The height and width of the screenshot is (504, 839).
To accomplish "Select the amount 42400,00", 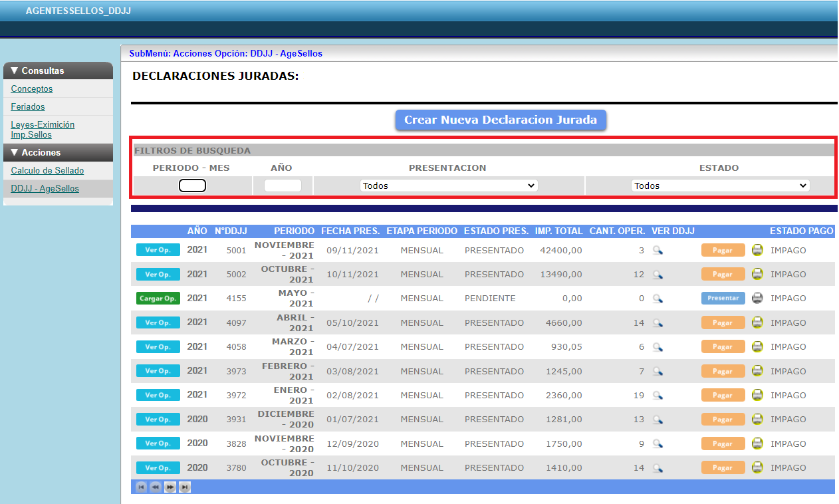I will pyautogui.click(x=561, y=250).
